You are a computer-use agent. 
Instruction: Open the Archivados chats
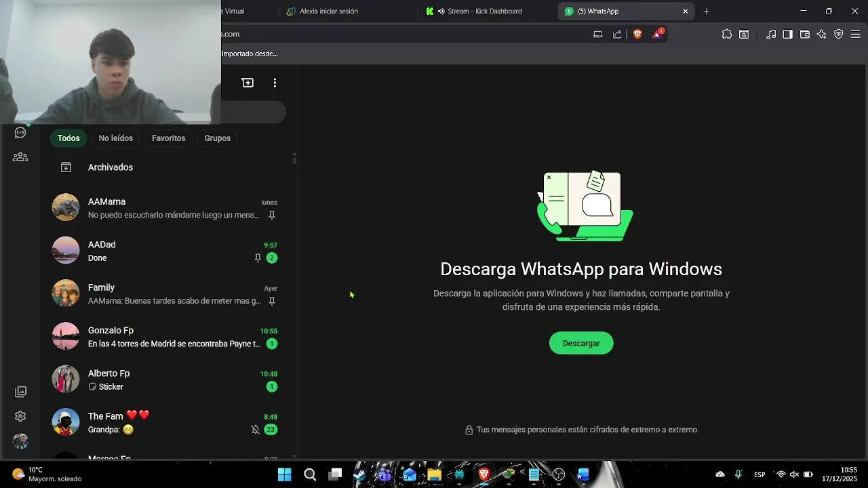(168, 167)
